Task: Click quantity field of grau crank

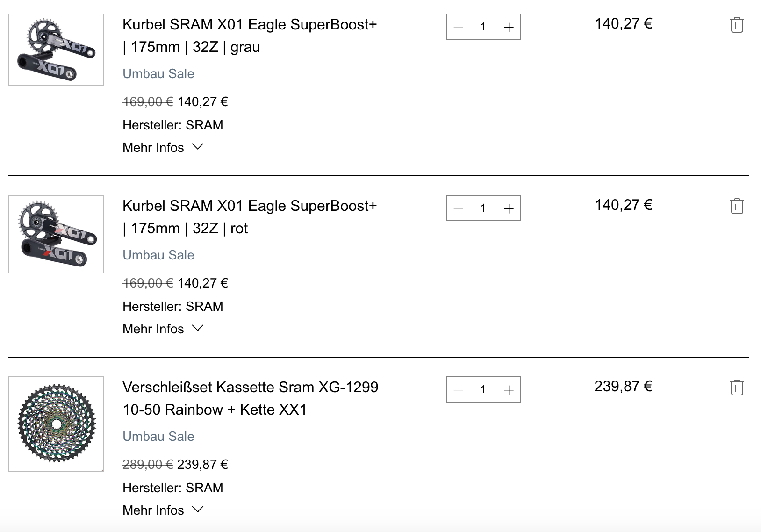Action: (x=483, y=27)
